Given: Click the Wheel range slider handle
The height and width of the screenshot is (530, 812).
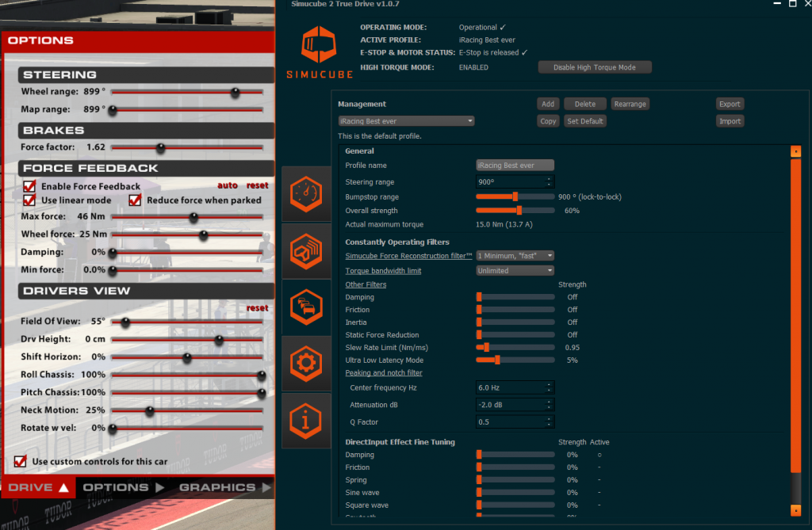Looking at the screenshot, I should pos(235,93).
